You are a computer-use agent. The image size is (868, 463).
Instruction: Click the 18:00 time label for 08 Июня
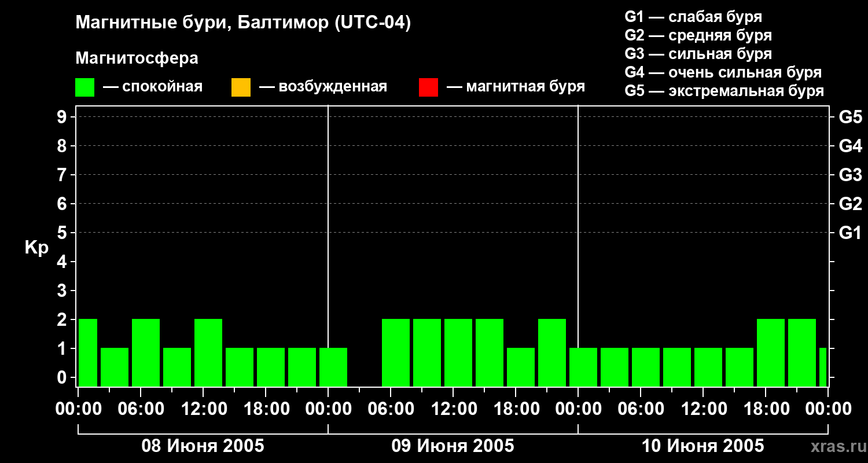click(266, 409)
